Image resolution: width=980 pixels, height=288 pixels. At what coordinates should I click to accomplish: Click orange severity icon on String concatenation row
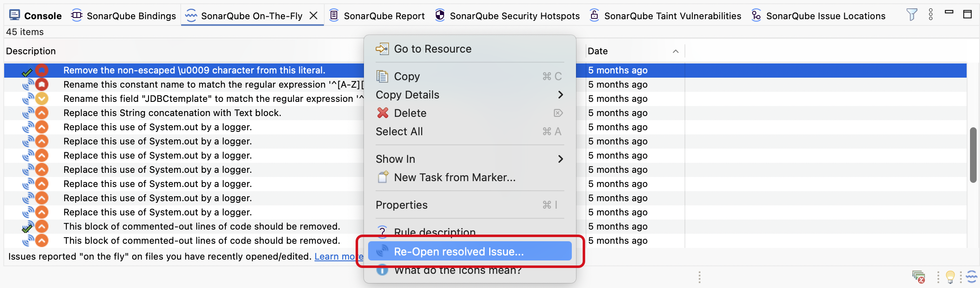41,113
